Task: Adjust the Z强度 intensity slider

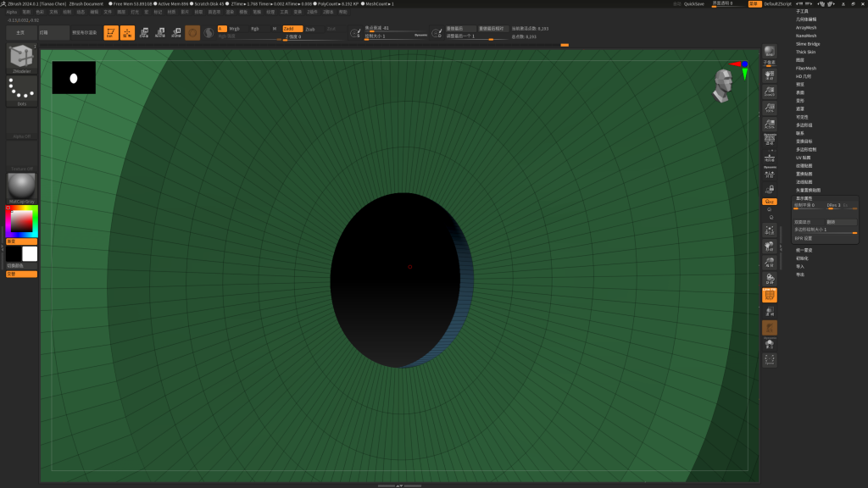Action: [313, 37]
